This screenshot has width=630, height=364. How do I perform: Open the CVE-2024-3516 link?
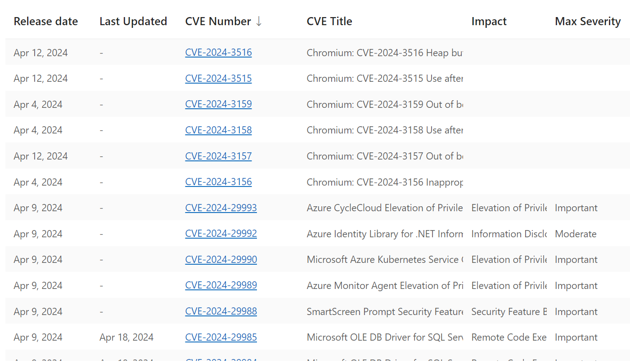pyautogui.click(x=218, y=53)
